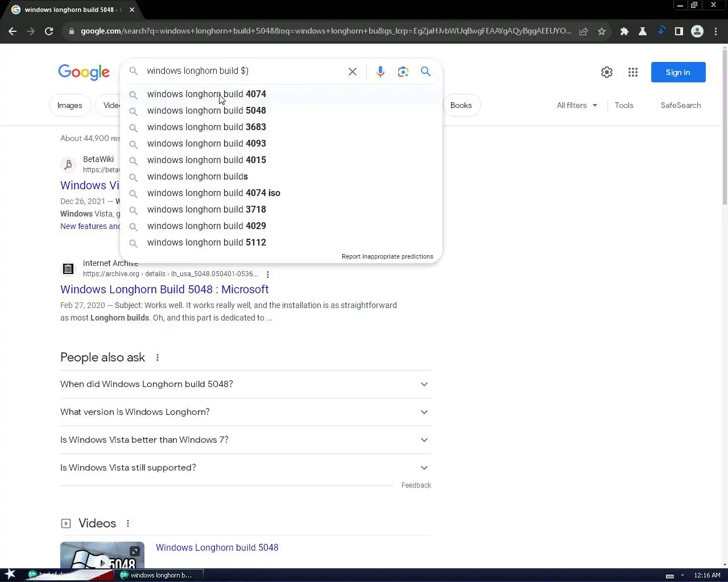Open Chrome Labs flask icon
Viewport: 728px width, 582px height.
[x=643, y=31]
